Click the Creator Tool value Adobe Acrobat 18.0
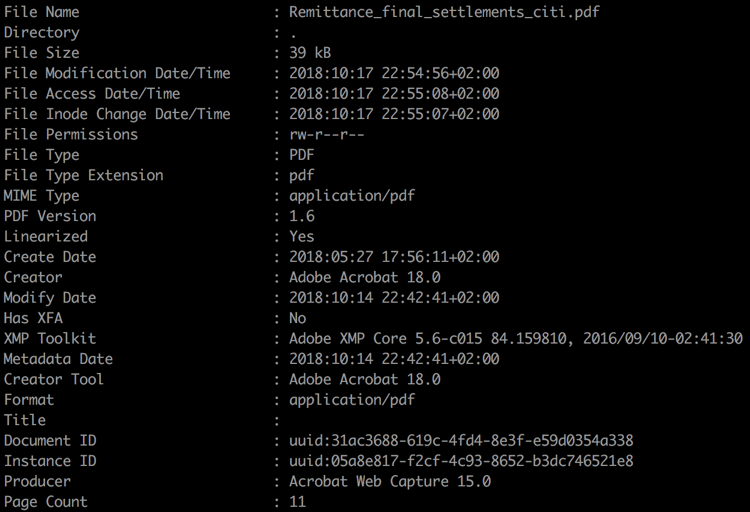The image size is (750, 512). click(x=364, y=379)
